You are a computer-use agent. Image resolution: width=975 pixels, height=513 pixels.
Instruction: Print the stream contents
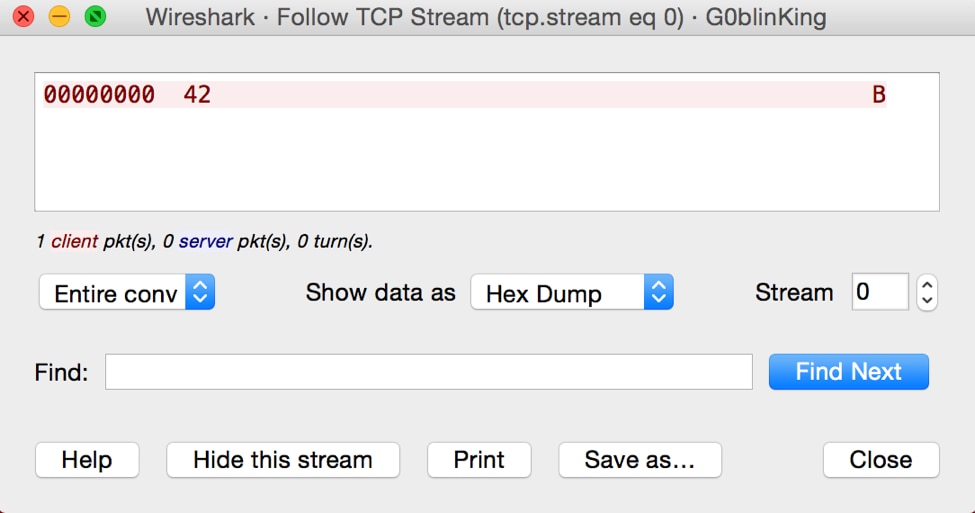(479, 460)
